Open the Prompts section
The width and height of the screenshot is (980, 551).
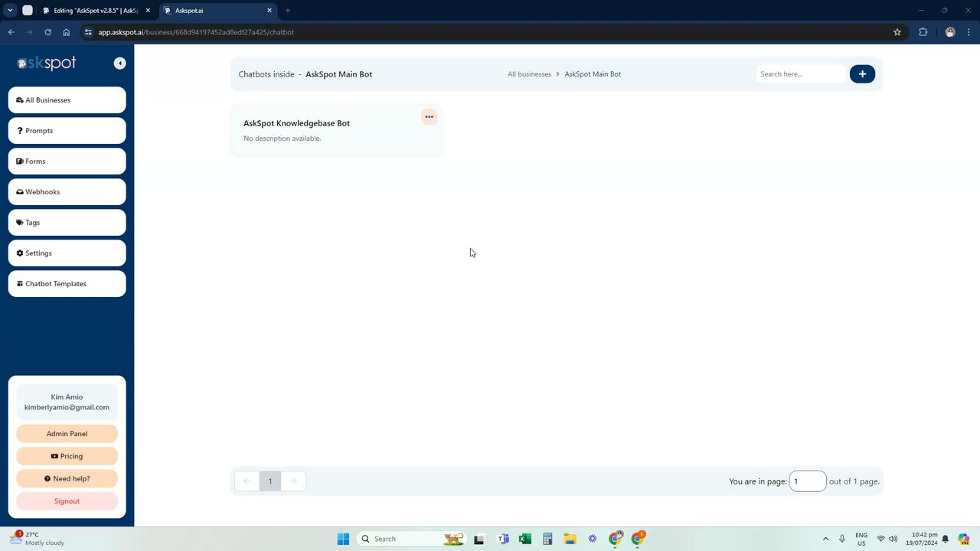[x=67, y=131]
